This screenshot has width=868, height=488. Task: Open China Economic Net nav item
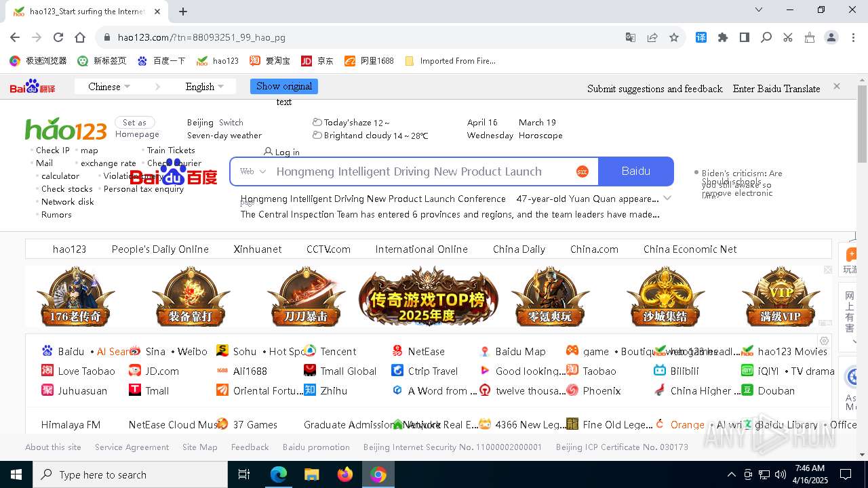[x=690, y=249]
